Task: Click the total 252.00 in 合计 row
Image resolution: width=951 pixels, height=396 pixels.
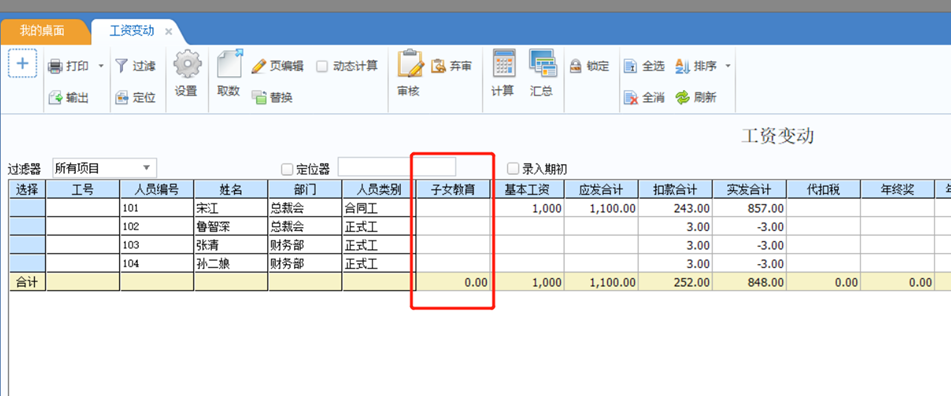Action: pos(676,282)
